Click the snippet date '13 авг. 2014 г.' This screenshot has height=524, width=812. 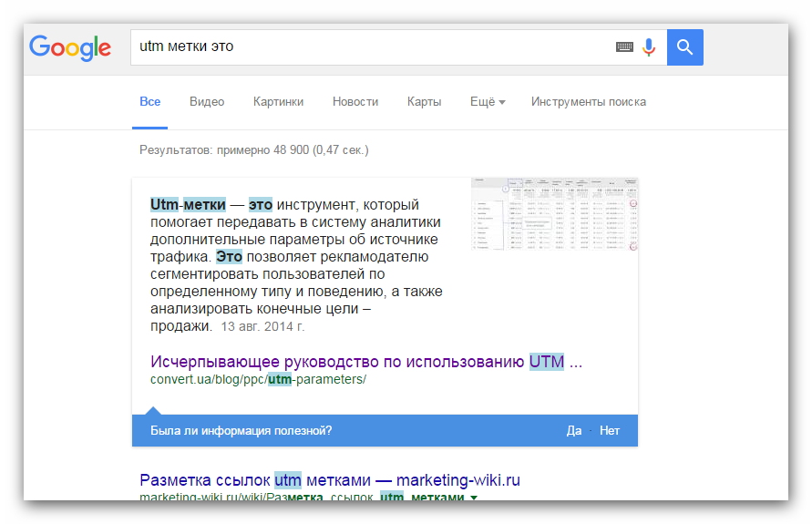pyautogui.click(x=262, y=327)
